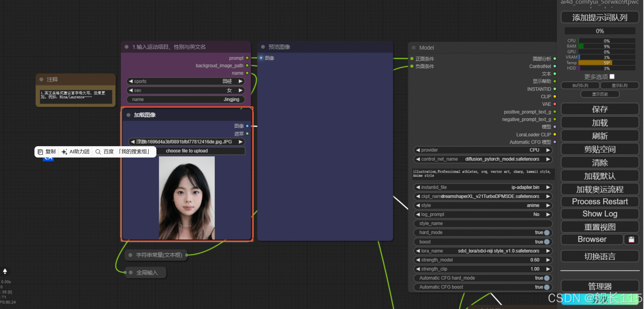Click the Model group grid icon

point(414,48)
